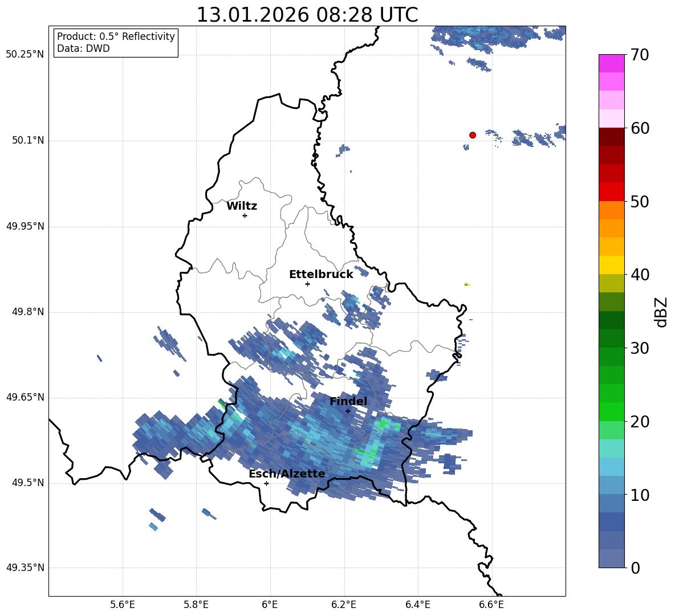The width and height of the screenshot is (675, 616).
Task: Click the slate blue bottom colorbar segment
Action: (611, 558)
